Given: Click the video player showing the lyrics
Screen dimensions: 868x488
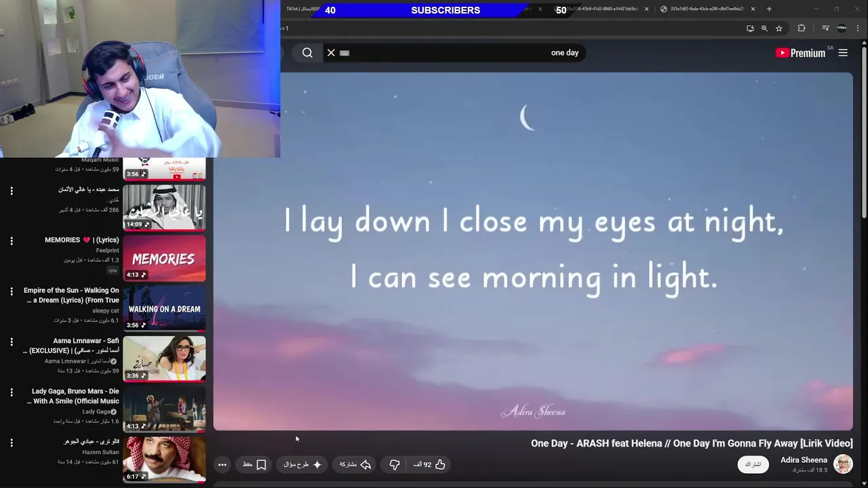Looking at the screenshot, I should click(533, 251).
